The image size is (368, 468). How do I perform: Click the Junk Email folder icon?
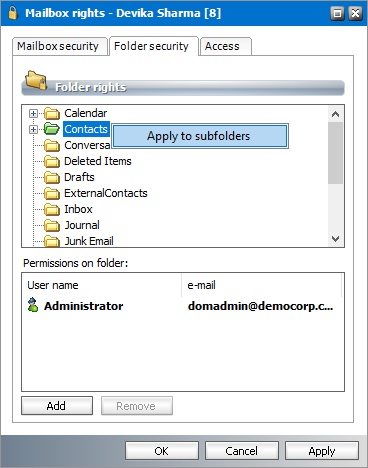pyautogui.click(x=52, y=241)
